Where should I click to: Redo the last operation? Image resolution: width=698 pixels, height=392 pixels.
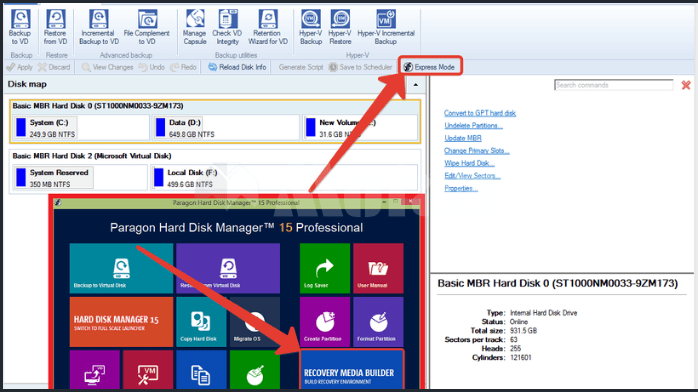coord(183,67)
